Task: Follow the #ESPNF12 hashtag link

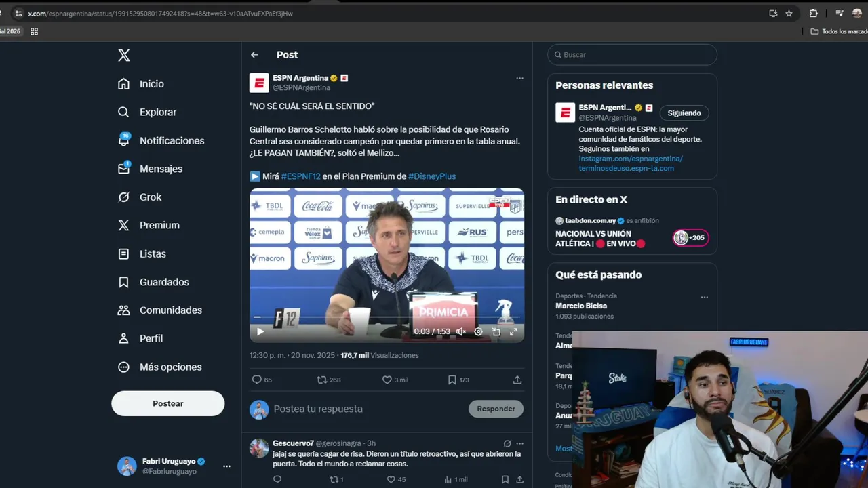Action: coord(300,176)
